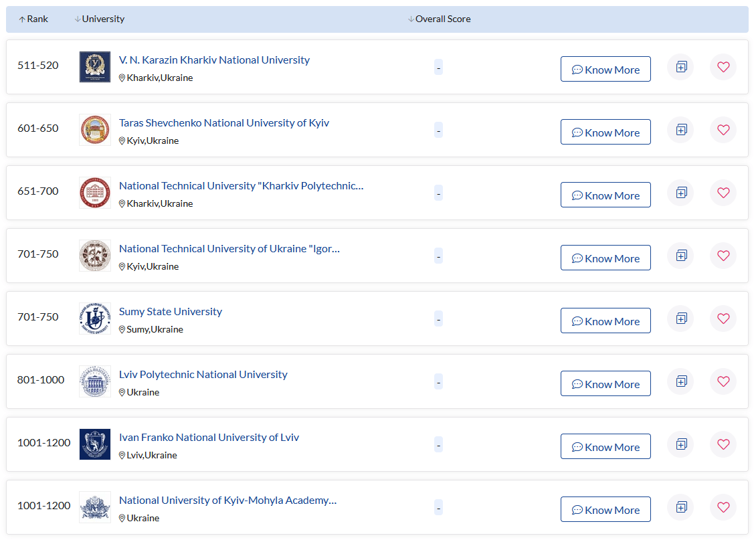Add Sumy State University to compare
This screenshot has height=542, width=756.
[681, 319]
